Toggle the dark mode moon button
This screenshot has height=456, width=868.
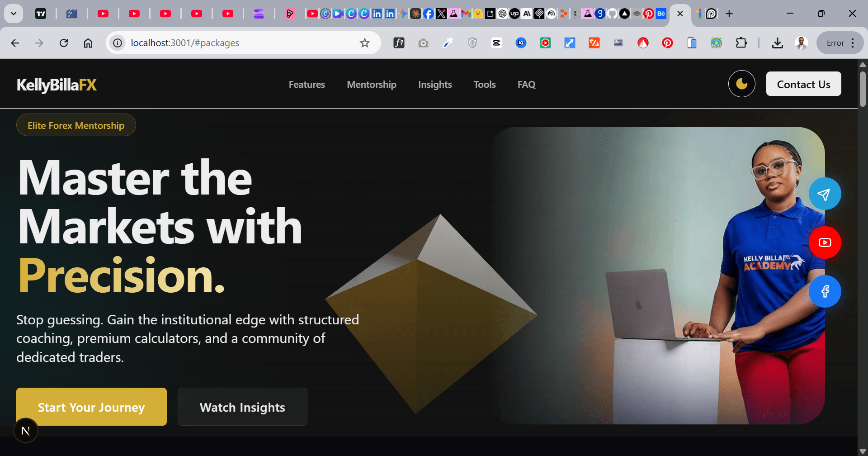(x=741, y=84)
